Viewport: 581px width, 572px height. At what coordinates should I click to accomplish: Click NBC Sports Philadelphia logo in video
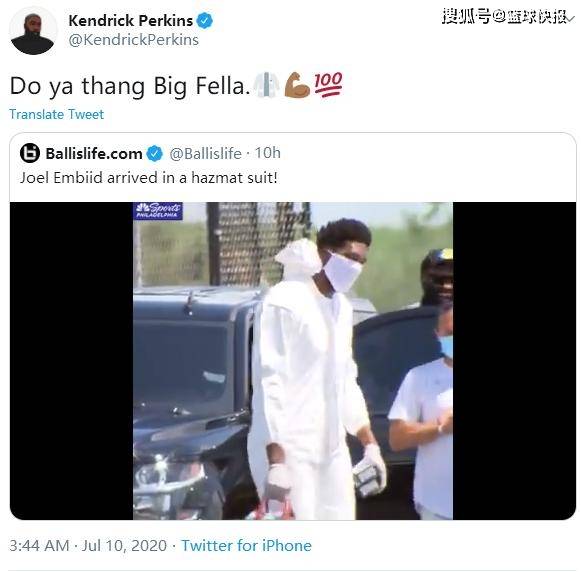tap(158, 211)
